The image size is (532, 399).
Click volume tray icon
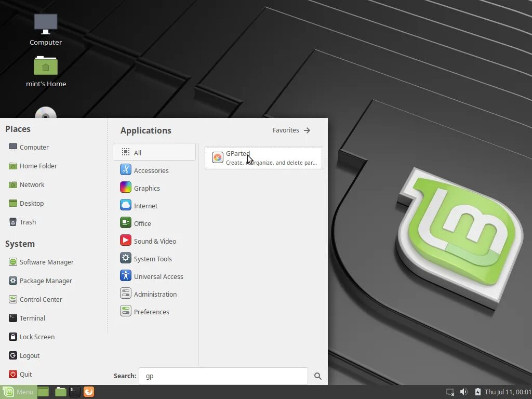463,392
